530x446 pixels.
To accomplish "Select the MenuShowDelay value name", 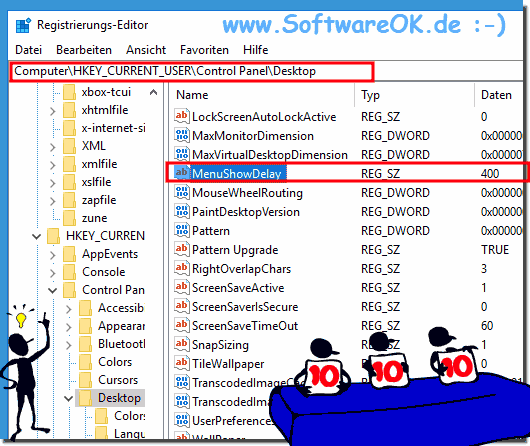I will (237, 173).
